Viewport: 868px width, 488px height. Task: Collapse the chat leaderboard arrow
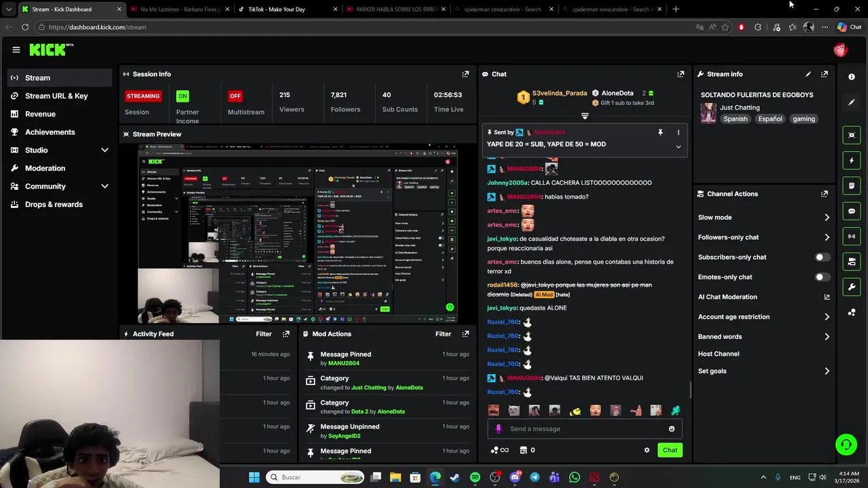tap(585, 116)
